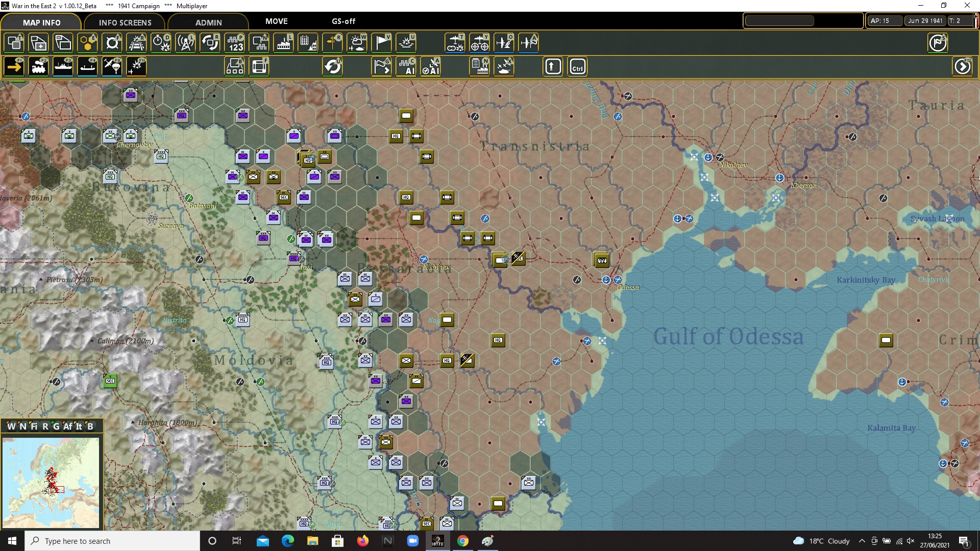Toggle the hex grid honeycomb icon

click(x=88, y=43)
